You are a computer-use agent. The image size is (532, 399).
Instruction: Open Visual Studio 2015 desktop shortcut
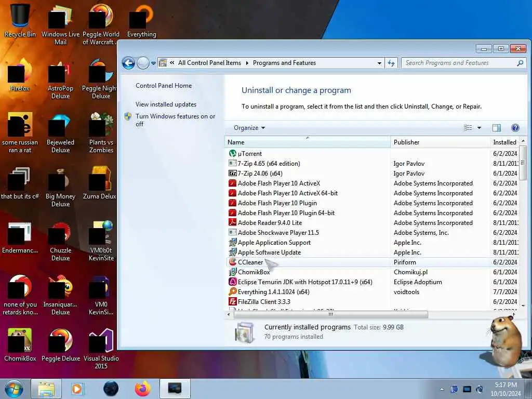pos(101,349)
